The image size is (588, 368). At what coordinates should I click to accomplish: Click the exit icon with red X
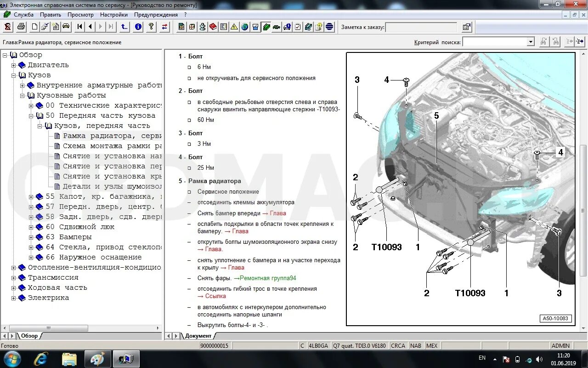coord(7,27)
